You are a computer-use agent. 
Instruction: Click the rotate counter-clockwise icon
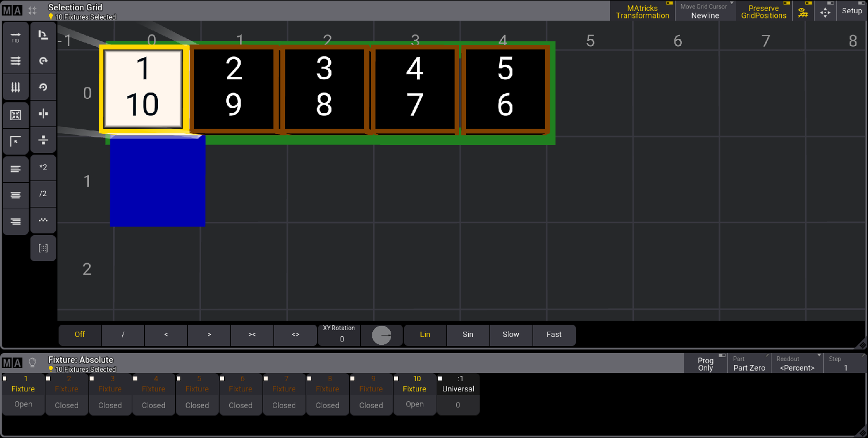[x=43, y=87]
